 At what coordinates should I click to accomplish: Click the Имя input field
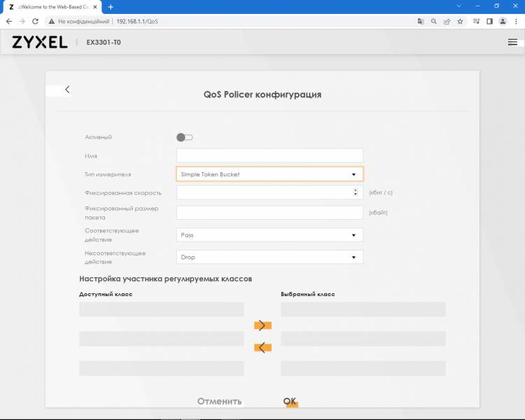coord(269,155)
